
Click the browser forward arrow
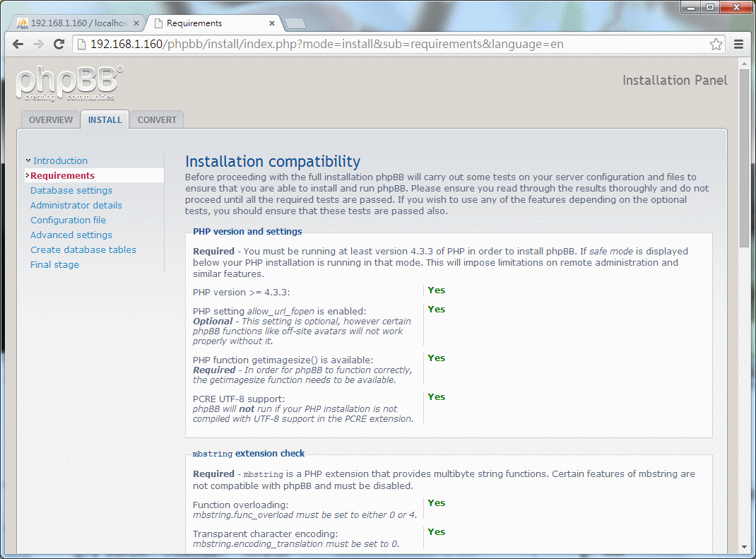38,45
